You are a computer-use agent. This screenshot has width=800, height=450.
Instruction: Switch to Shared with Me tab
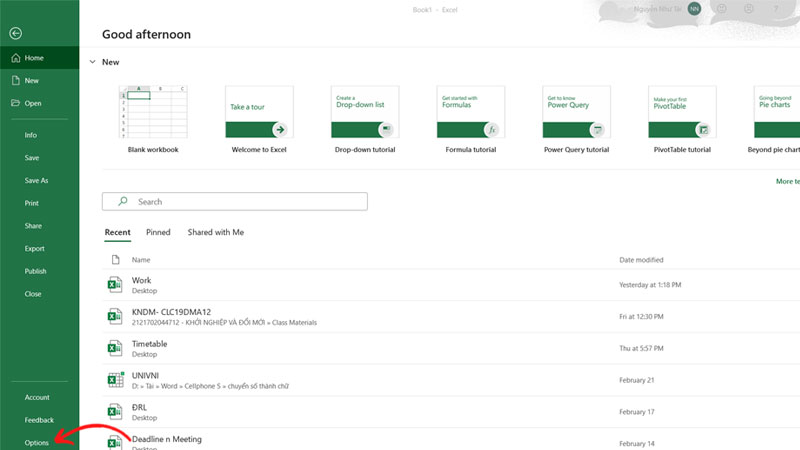pyautogui.click(x=215, y=232)
